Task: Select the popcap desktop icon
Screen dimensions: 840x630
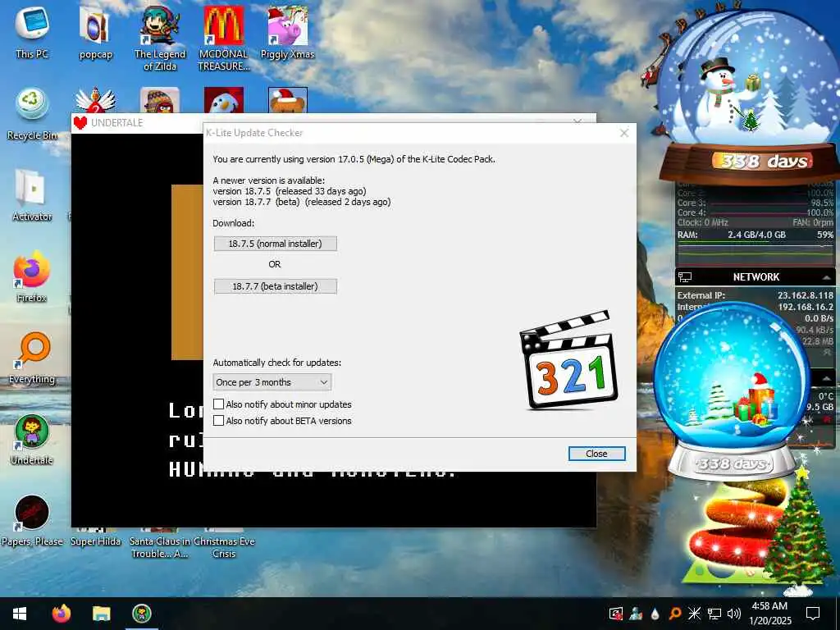Action: click(95, 31)
